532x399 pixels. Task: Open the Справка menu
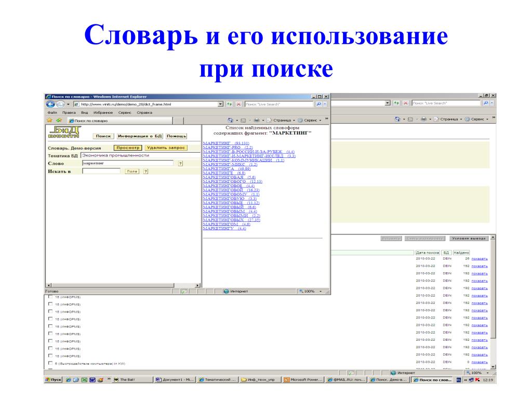click(144, 113)
